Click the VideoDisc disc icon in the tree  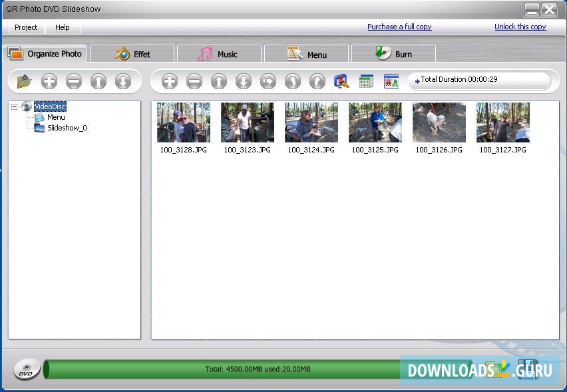(x=27, y=106)
